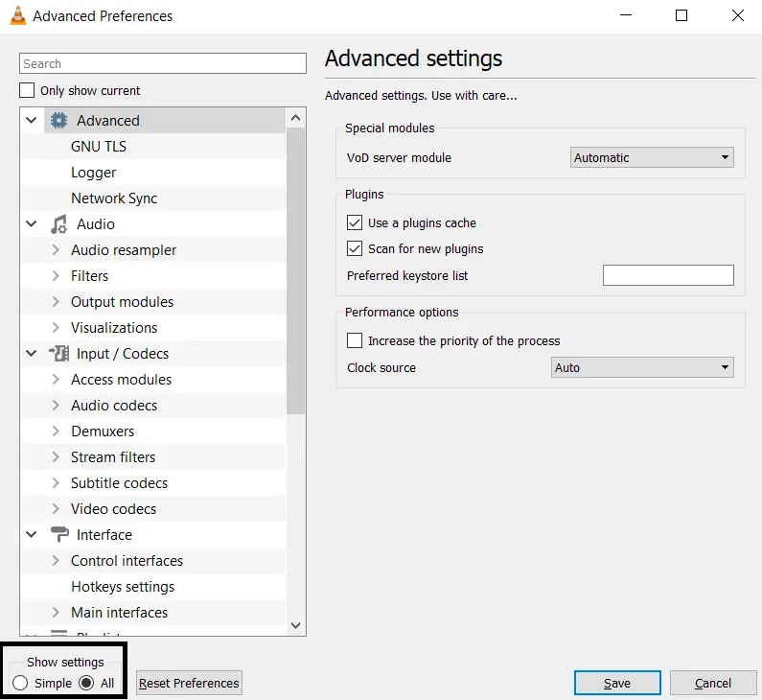Expand Demuxers node
Screen dimensions: 762x700
click(x=56, y=432)
